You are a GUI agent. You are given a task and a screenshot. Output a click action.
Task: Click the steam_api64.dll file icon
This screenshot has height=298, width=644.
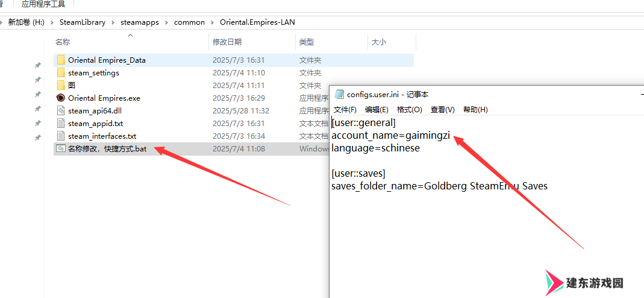pos(61,110)
